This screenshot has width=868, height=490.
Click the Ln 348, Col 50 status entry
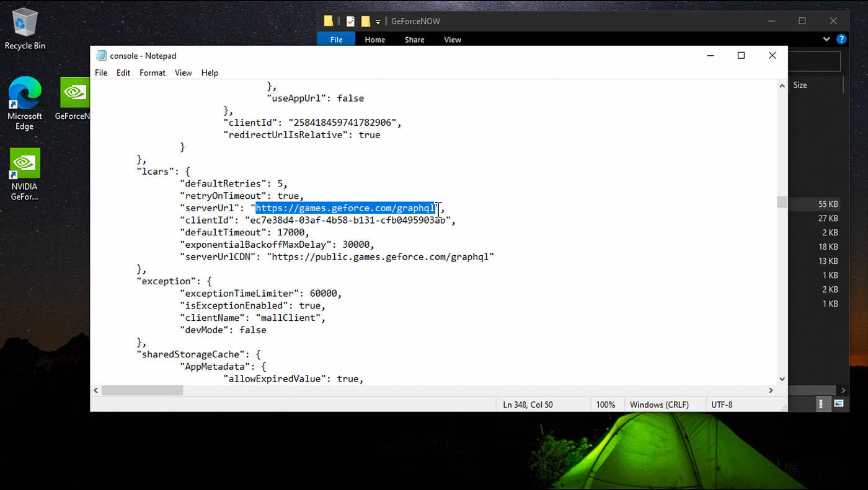[x=528, y=405]
